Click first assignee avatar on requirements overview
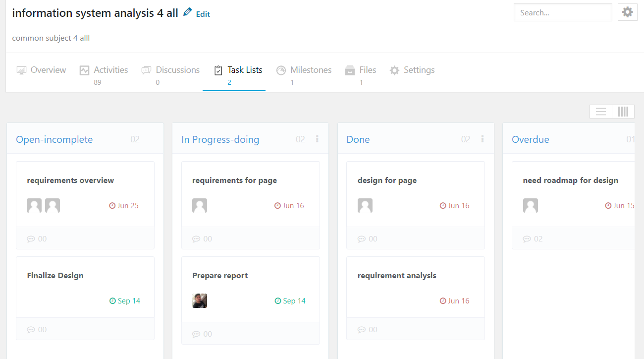Viewport: 644px width, 359px height. (34, 206)
